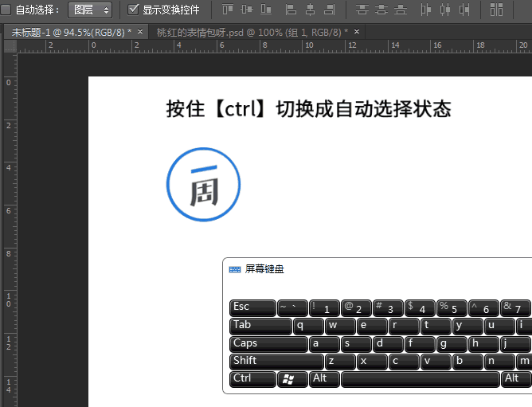Click the g key on screen keyboard
The image size is (532, 407).
(452, 344)
